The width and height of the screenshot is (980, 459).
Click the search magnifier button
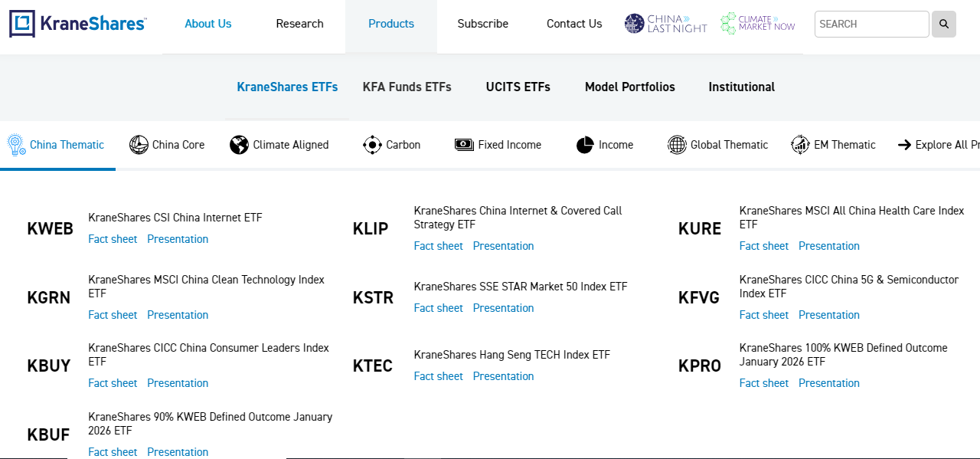(x=944, y=24)
